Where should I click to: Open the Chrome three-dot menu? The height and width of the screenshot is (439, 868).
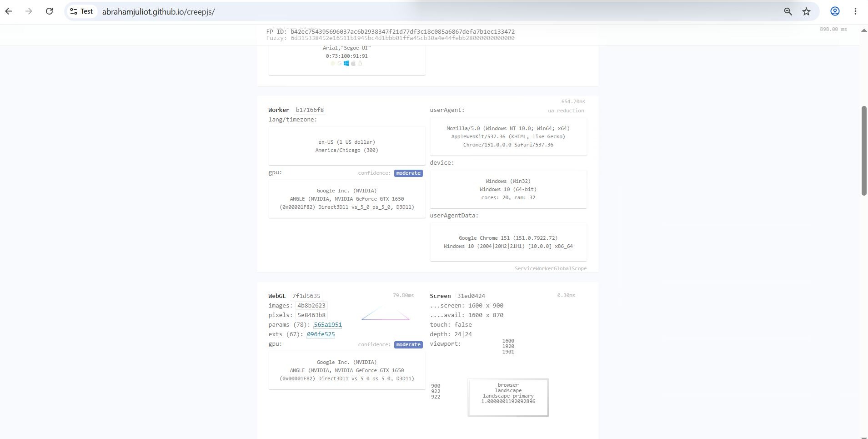coord(855,11)
